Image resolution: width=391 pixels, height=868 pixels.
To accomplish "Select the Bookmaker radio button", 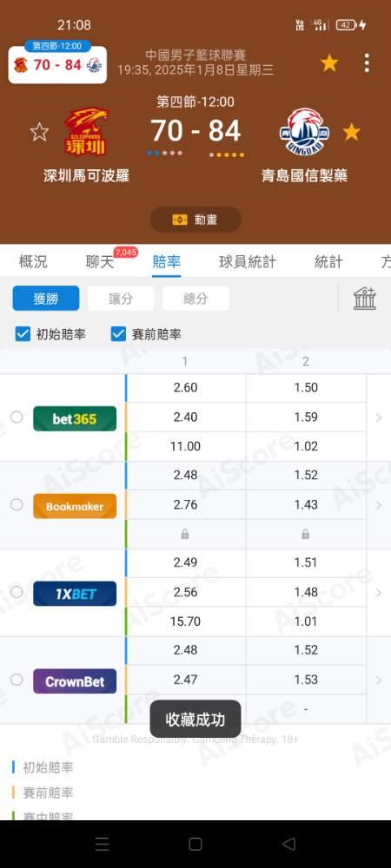I will [17, 504].
